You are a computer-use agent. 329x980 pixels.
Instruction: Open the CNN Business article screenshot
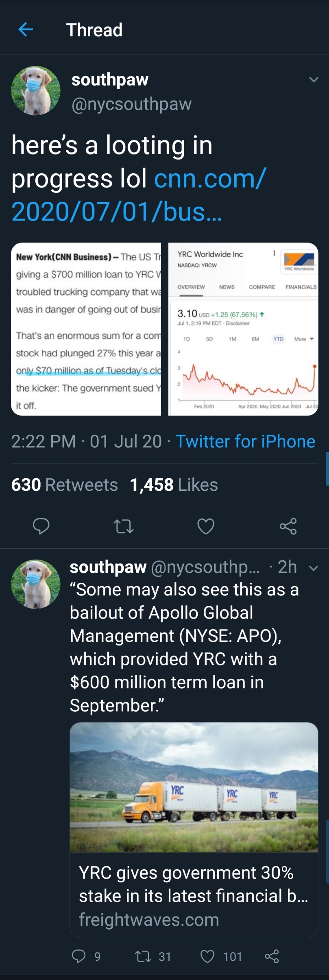pyautogui.click(x=86, y=329)
